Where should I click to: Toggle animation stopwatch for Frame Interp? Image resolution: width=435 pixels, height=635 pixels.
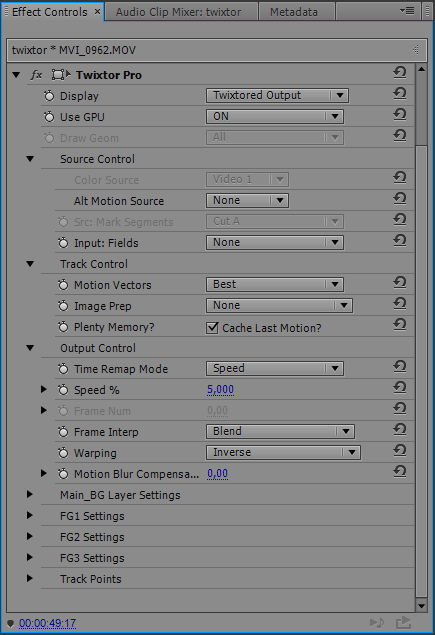point(63,432)
